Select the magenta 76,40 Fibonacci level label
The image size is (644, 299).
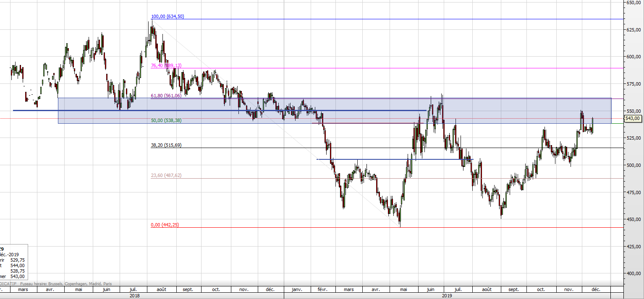pyautogui.click(x=166, y=65)
